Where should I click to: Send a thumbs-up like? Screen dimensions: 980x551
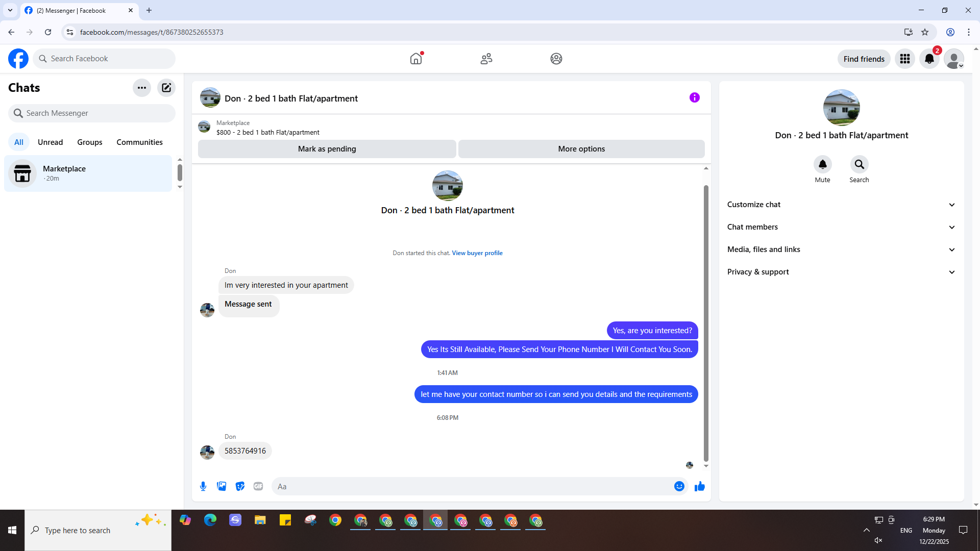click(699, 486)
